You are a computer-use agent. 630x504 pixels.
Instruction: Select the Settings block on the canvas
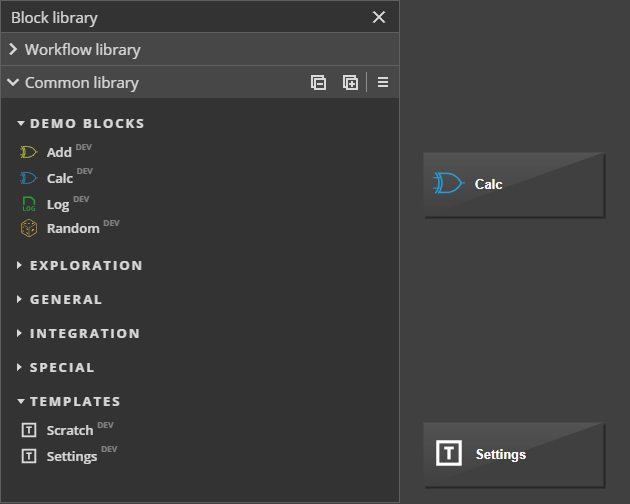(514, 454)
